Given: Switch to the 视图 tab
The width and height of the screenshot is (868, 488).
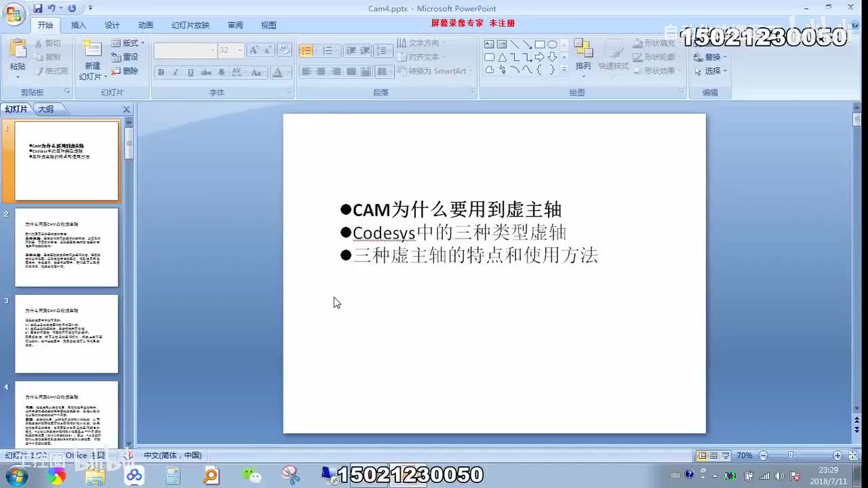Looking at the screenshot, I should 269,25.
